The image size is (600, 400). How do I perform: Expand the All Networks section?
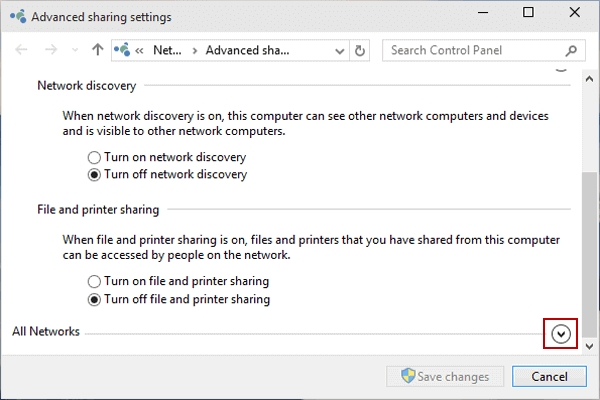560,333
